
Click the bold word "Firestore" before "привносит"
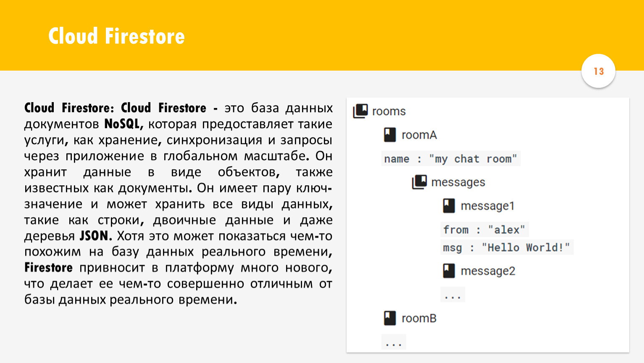pos(49,268)
